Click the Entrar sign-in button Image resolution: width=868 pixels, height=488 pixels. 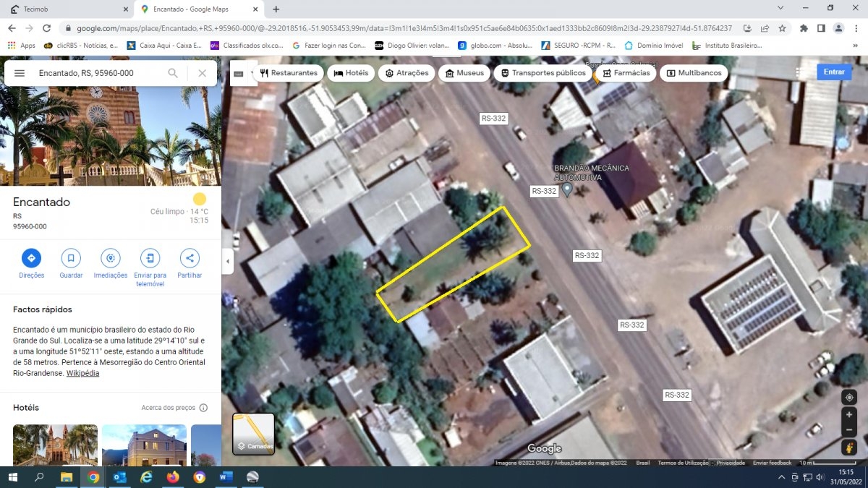pos(834,72)
